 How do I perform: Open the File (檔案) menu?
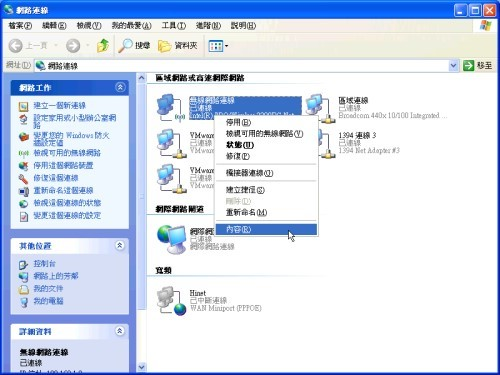pos(20,26)
